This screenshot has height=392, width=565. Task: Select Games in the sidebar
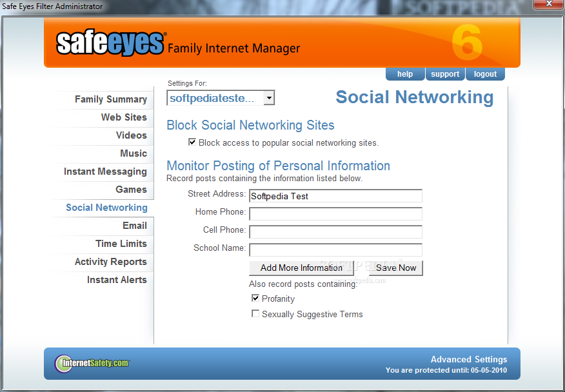[x=131, y=190]
